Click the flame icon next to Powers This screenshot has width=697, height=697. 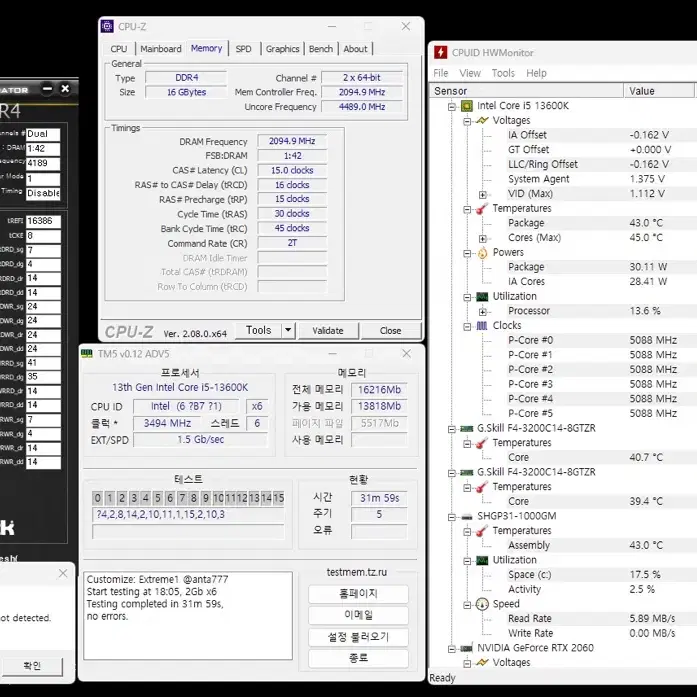point(482,252)
